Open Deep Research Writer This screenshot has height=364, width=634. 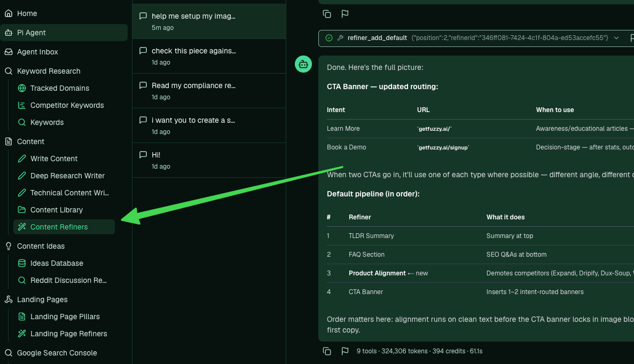click(x=67, y=176)
